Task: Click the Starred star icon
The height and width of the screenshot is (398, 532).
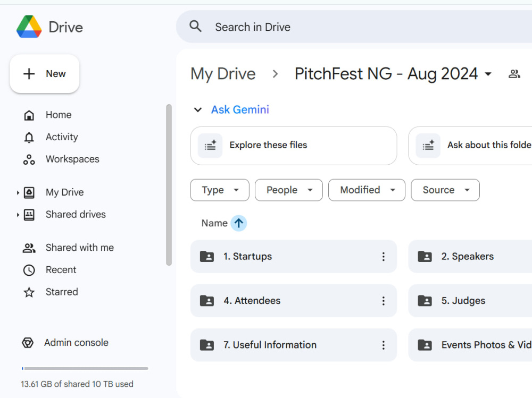Action: (x=29, y=292)
